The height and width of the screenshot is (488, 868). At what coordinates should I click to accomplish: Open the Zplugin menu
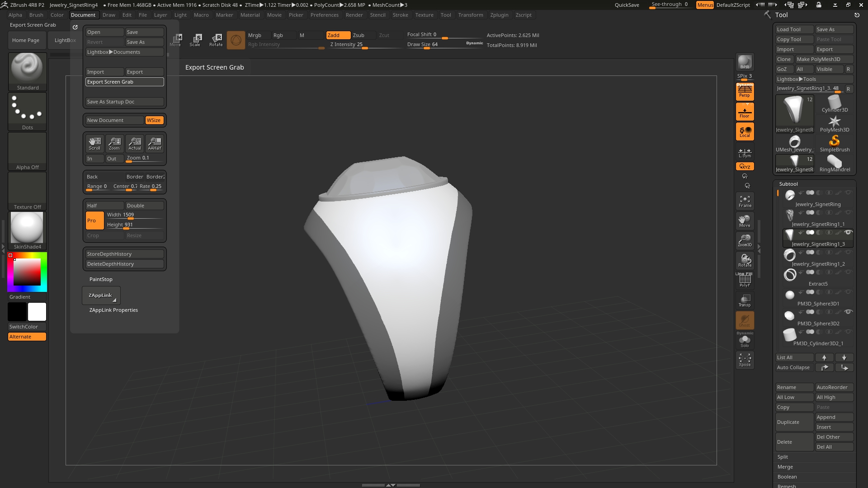[x=499, y=15]
